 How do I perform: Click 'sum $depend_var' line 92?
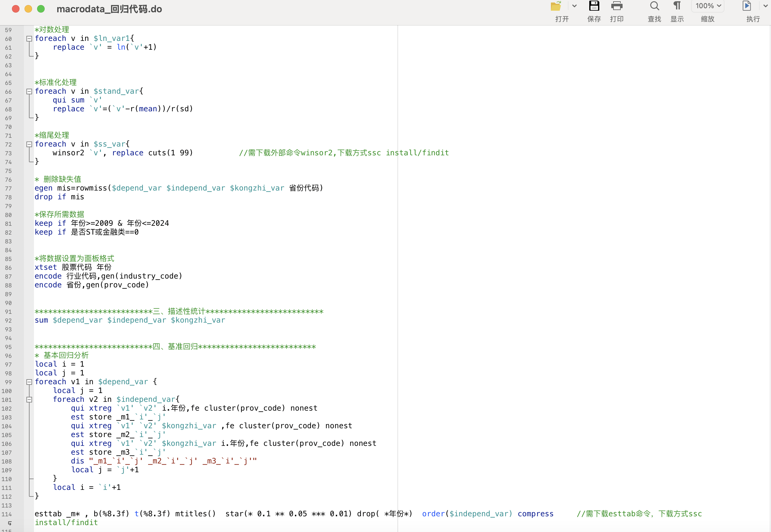(130, 320)
